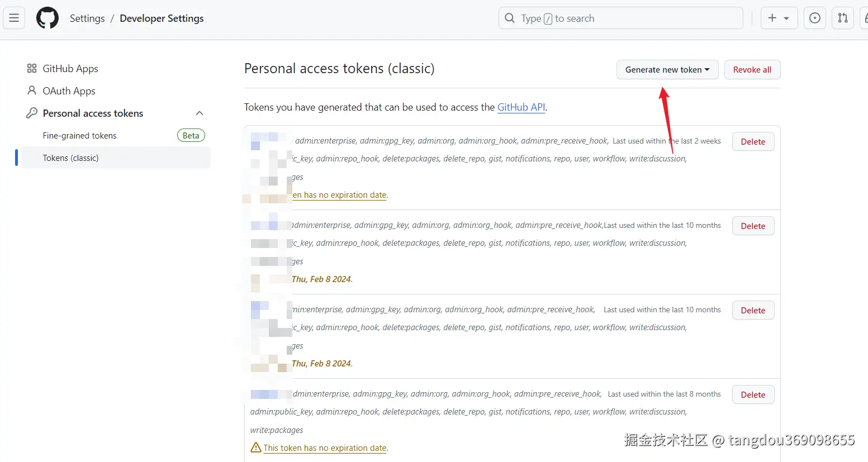The image size is (868, 462).
Task: Click Developer Settings breadcrumb
Action: 162,18
